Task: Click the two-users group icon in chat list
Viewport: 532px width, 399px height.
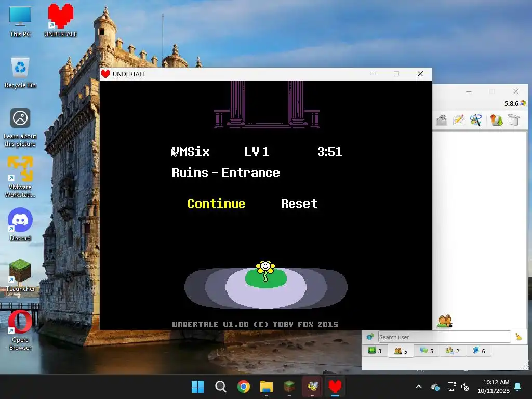Action: pyautogui.click(x=445, y=321)
